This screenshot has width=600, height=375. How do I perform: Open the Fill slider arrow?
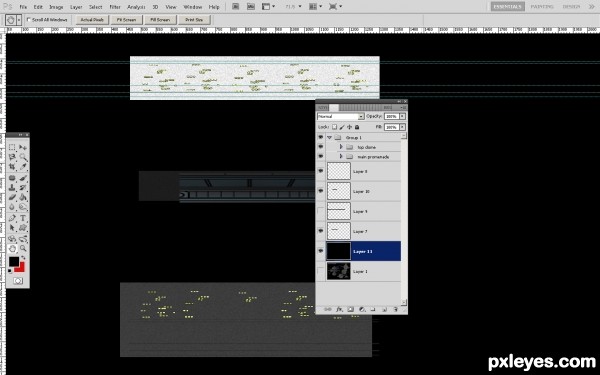pos(403,127)
